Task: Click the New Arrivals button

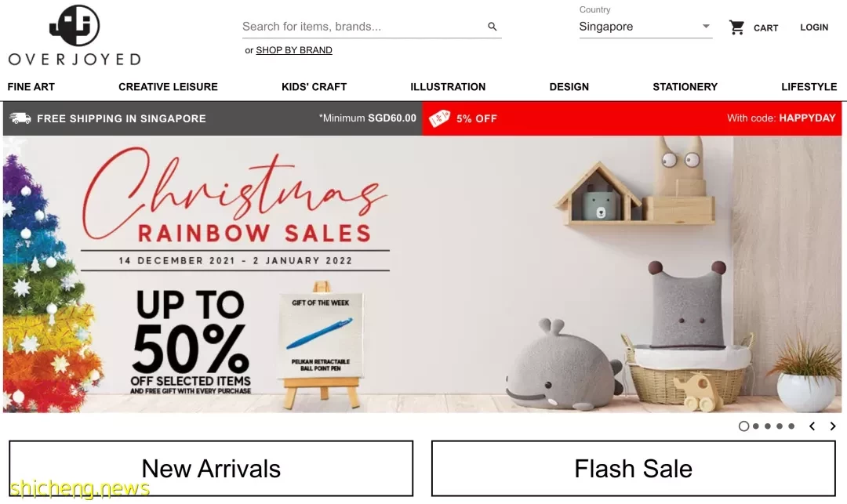Action: coord(211,469)
